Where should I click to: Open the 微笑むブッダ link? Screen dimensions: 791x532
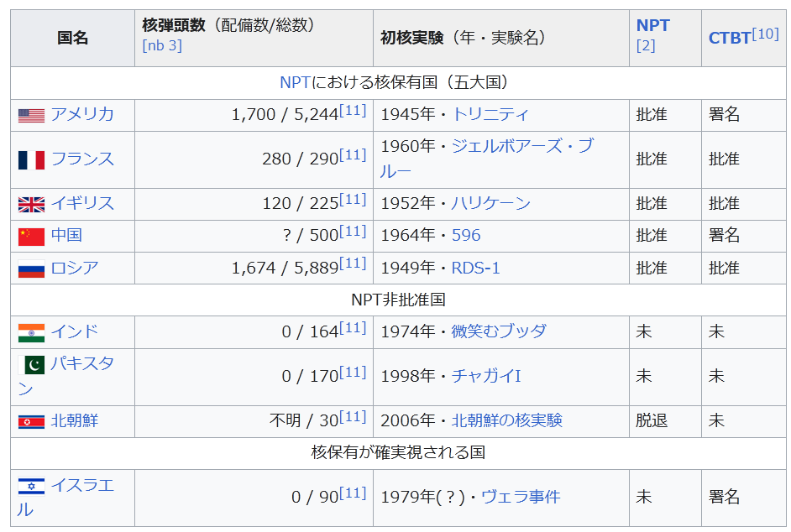pos(498,331)
